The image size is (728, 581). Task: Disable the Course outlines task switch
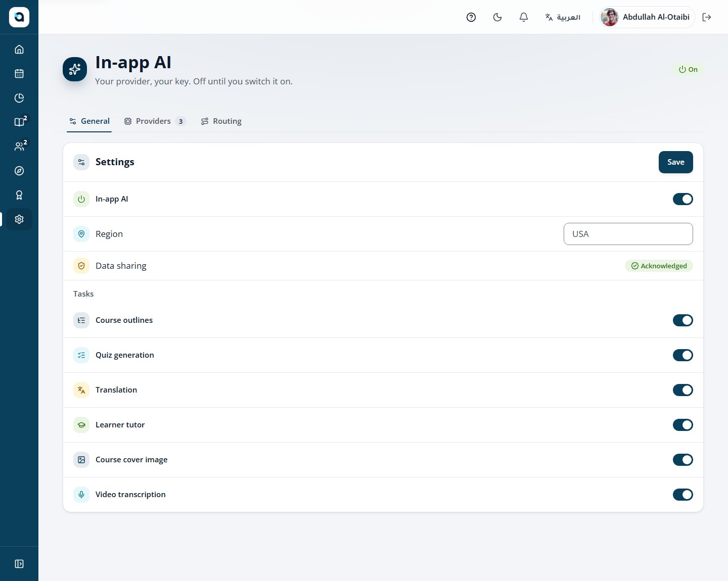click(682, 320)
